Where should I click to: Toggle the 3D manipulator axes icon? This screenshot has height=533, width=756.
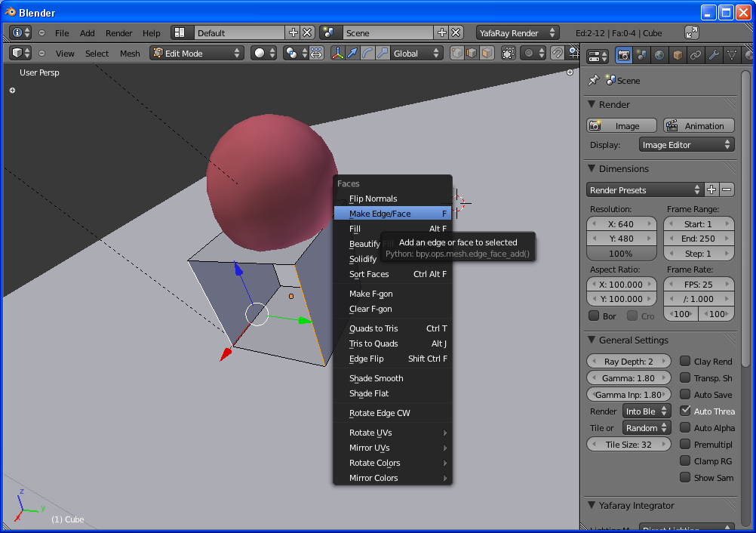click(x=337, y=53)
